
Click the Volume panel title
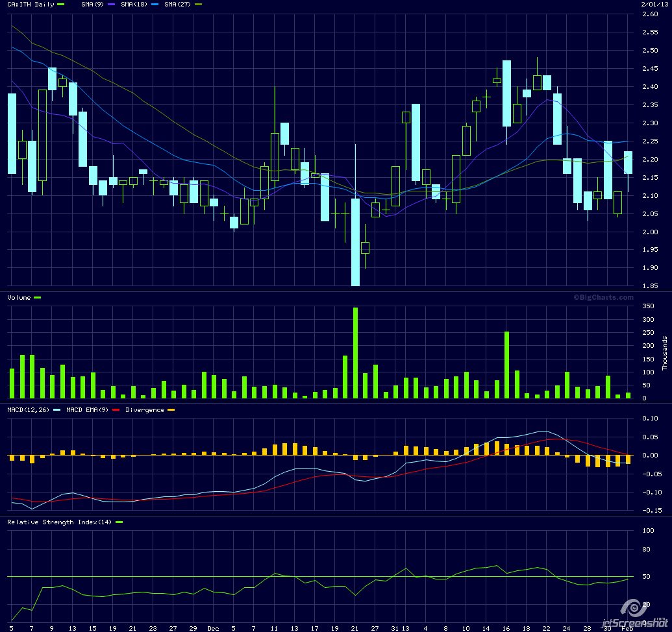pyautogui.click(x=18, y=297)
